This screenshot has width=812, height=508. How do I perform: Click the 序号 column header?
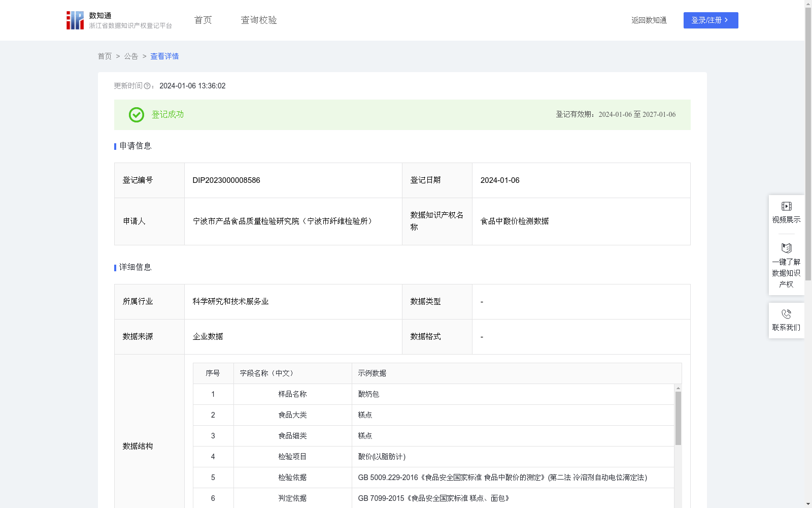click(213, 373)
